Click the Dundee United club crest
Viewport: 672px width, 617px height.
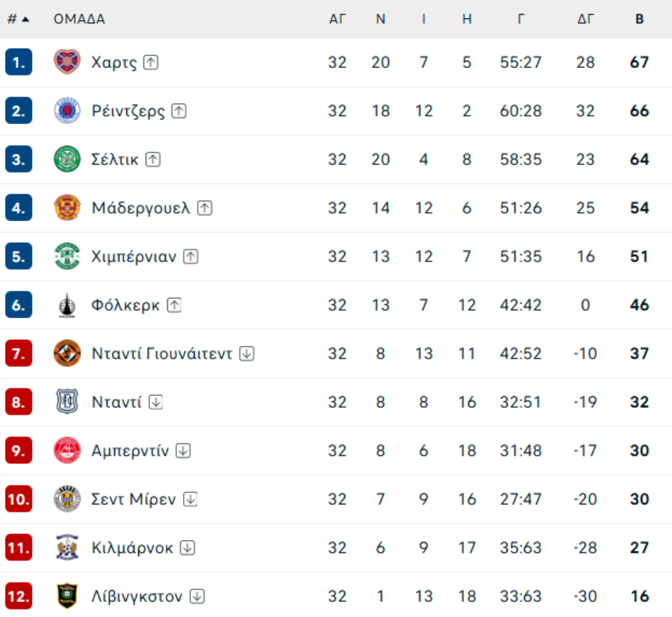tap(67, 353)
